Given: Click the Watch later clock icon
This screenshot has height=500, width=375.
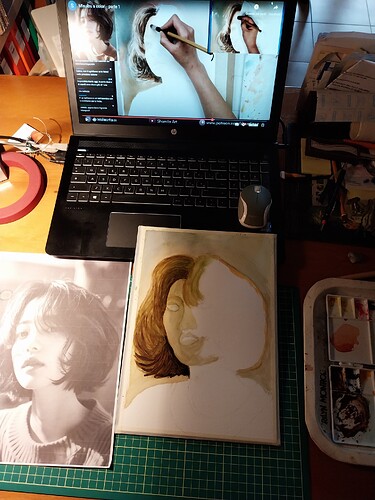Looking at the screenshot, I should pyautogui.click(x=256, y=7).
